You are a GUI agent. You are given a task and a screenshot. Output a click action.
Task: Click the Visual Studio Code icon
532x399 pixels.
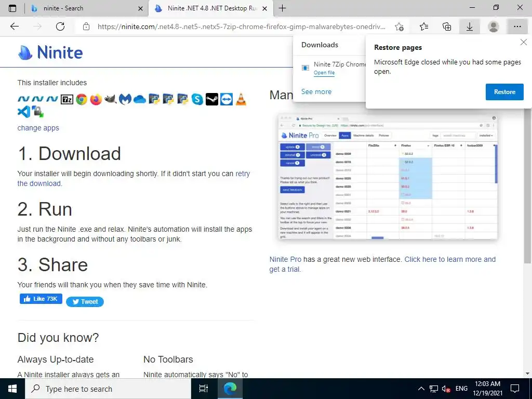pos(24,112)
